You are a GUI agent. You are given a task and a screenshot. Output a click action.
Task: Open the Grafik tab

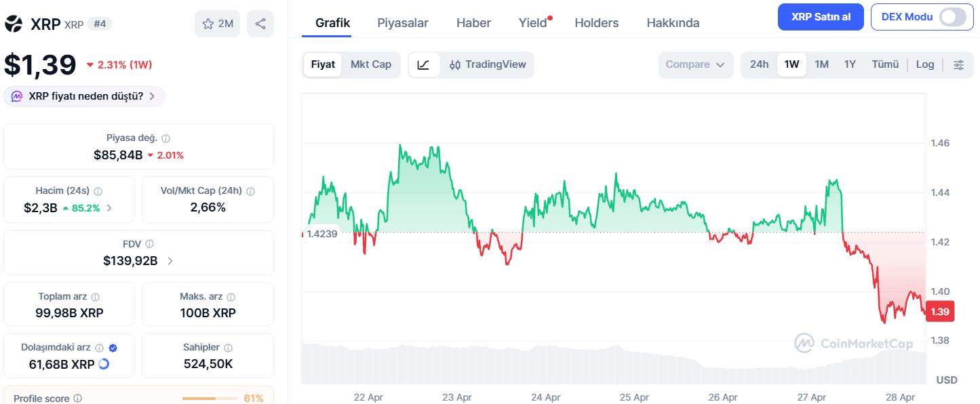333,23
